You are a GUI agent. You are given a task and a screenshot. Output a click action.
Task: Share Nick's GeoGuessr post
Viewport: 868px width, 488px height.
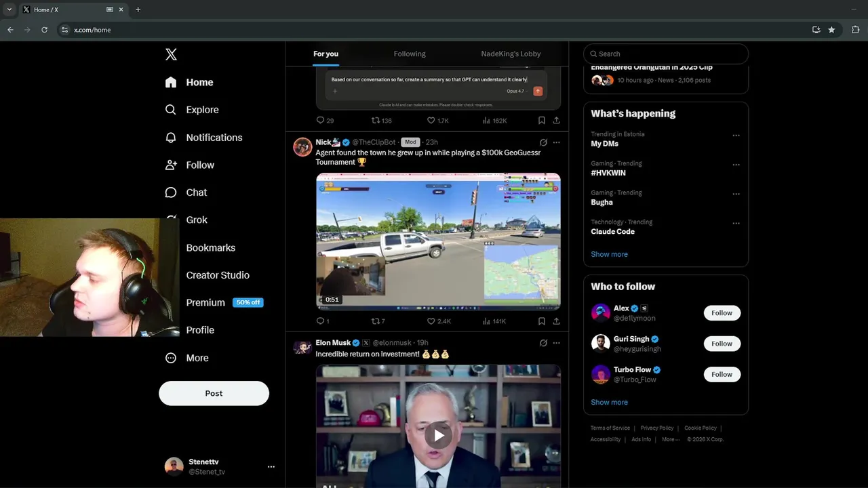pos(556,321)
